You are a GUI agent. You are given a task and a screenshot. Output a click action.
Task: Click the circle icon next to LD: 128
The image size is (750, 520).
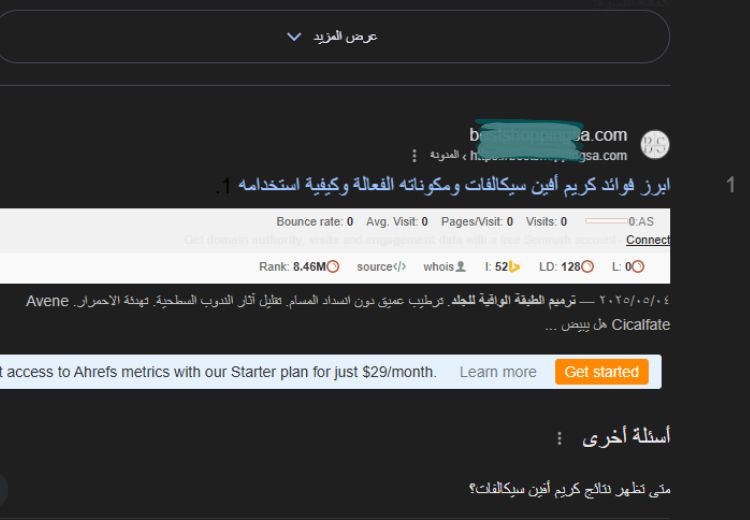pos(587,266)
